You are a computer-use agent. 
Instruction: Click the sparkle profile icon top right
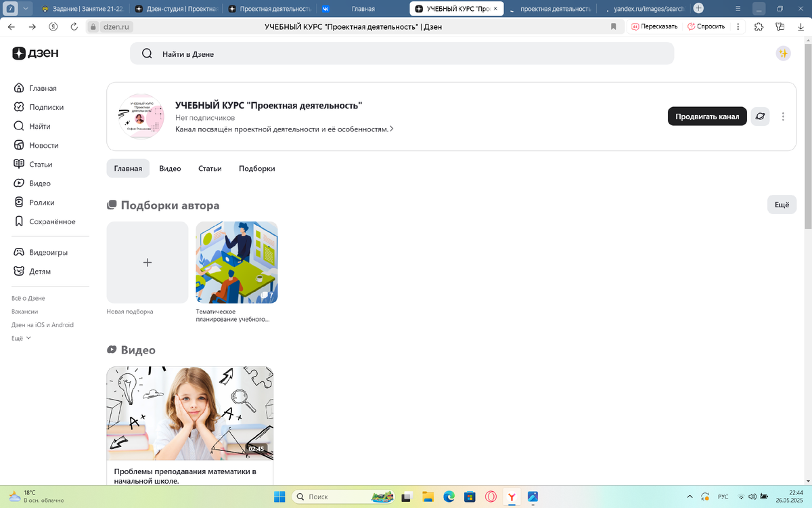coord(783,54)
